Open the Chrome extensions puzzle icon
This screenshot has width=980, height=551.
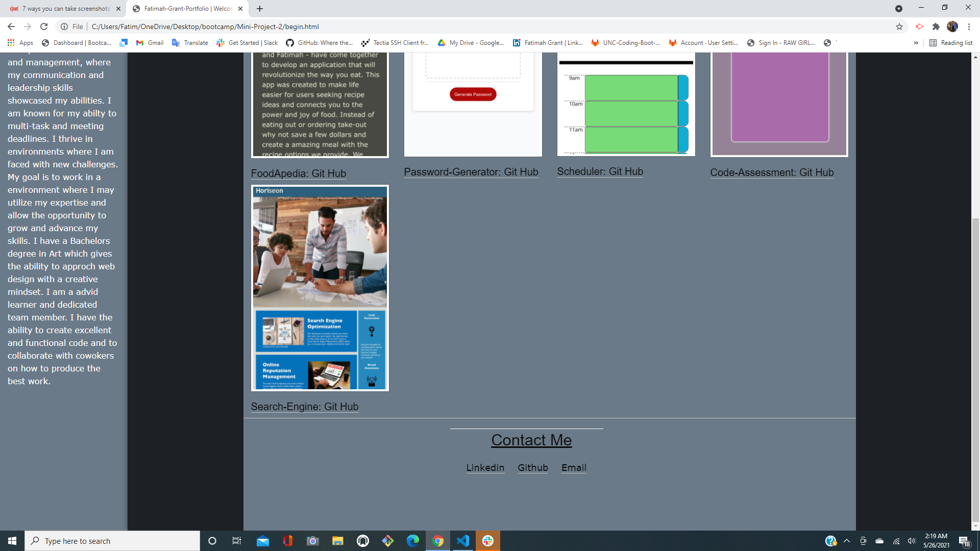[936, 27]
